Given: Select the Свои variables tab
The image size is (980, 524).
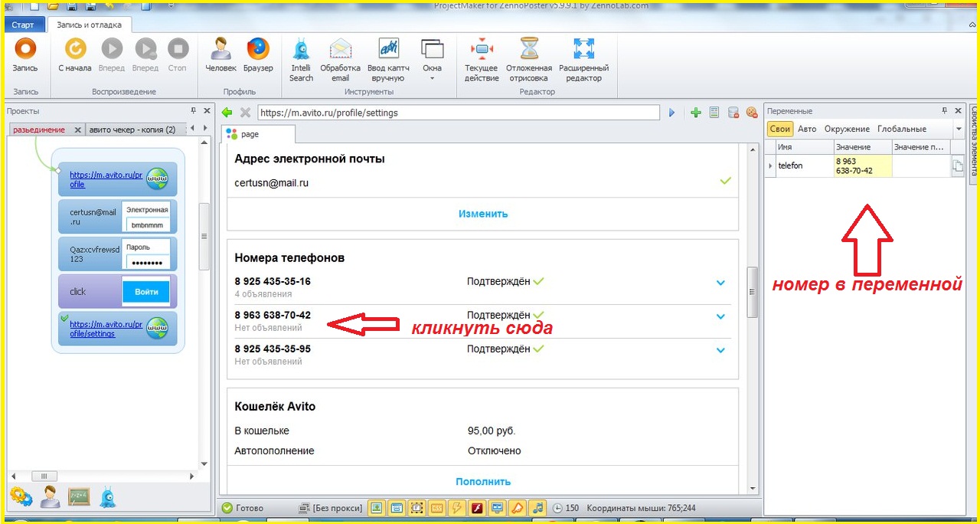Looking at the screenshot, I should tap(780, 129).
